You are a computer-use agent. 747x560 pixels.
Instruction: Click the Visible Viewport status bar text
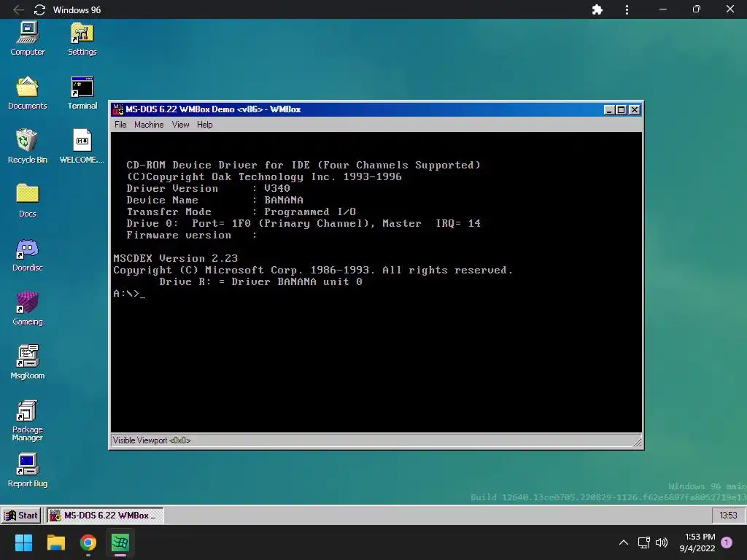click(x=152, y=440)
